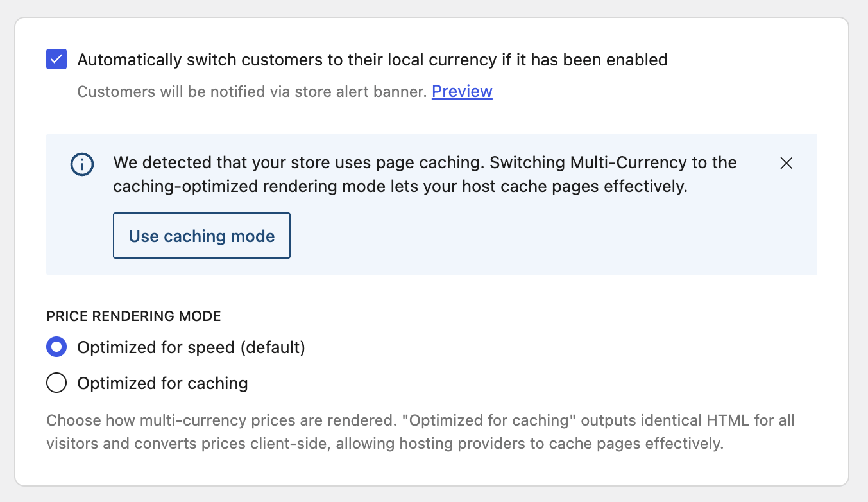Viewport: 868px width, 502px height.
Task: Choose the Optimized for caching radio button
Action: click(x=56, y=383)
